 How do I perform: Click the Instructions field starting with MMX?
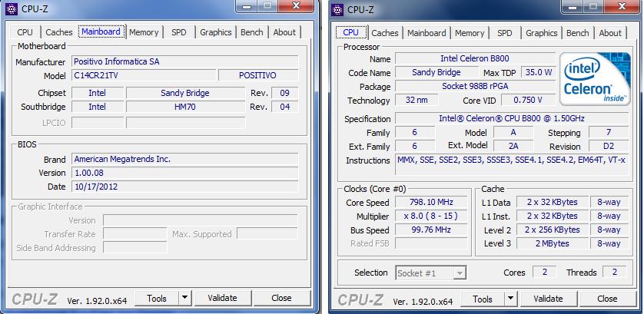click(x=512, y=165)
